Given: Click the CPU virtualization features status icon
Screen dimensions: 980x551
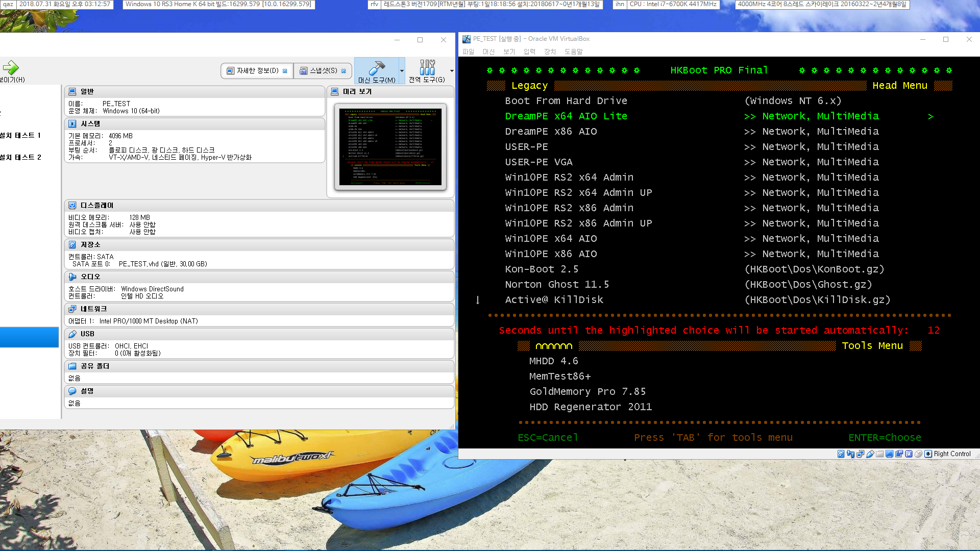Looking at the screenshot, I should pos(909,454).
